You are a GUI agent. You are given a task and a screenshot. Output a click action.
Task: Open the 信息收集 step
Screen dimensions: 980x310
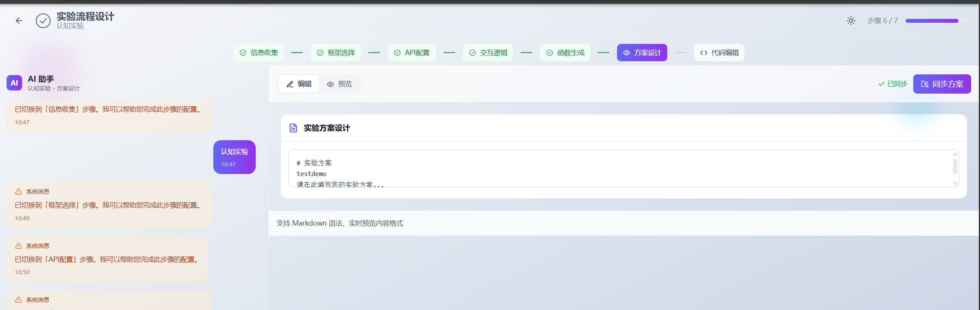(x=258, y=53)
